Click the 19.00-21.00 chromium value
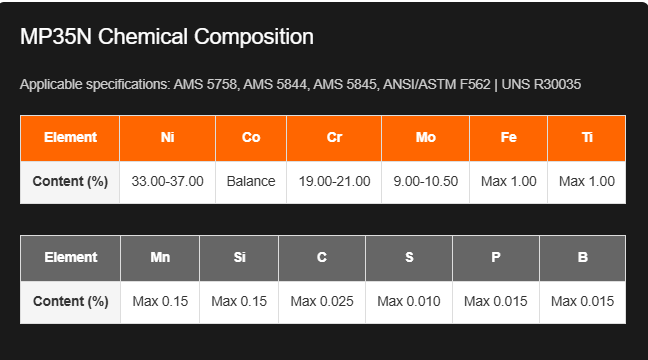Image resolution: width=648 pixels, height=360 pixels. pyautogui.click(x=334, y=182)
